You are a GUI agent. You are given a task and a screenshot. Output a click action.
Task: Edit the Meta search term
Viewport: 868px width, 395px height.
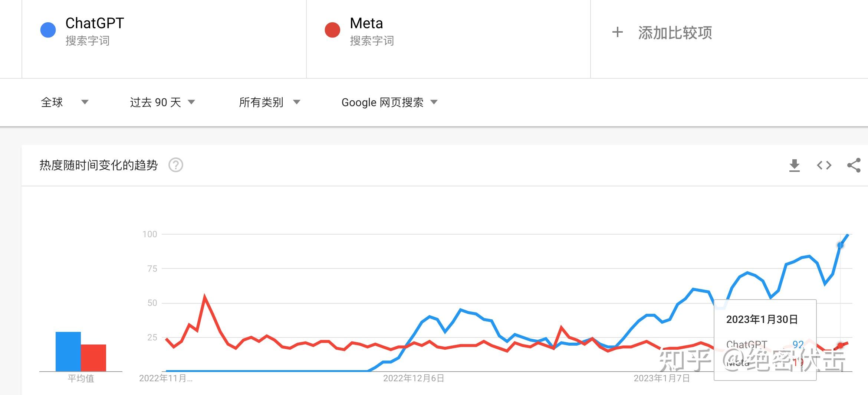(366, 23)
